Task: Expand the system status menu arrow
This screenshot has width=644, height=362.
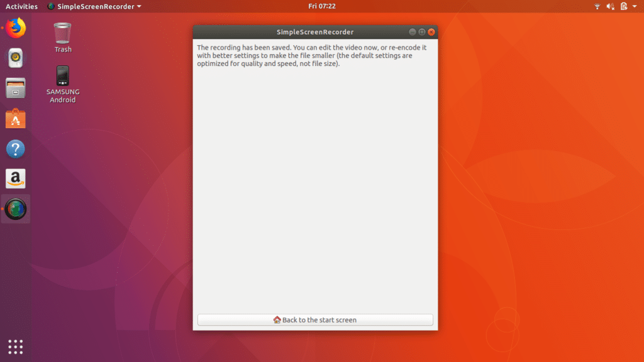Action: pyautogui.click(x=635, y=6)
